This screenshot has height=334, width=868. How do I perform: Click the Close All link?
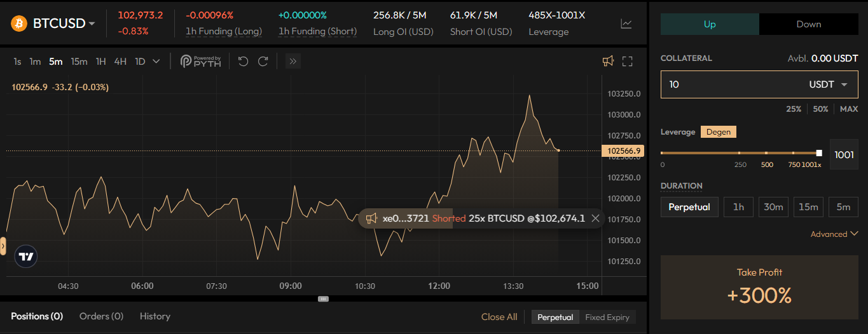[499, 317]
